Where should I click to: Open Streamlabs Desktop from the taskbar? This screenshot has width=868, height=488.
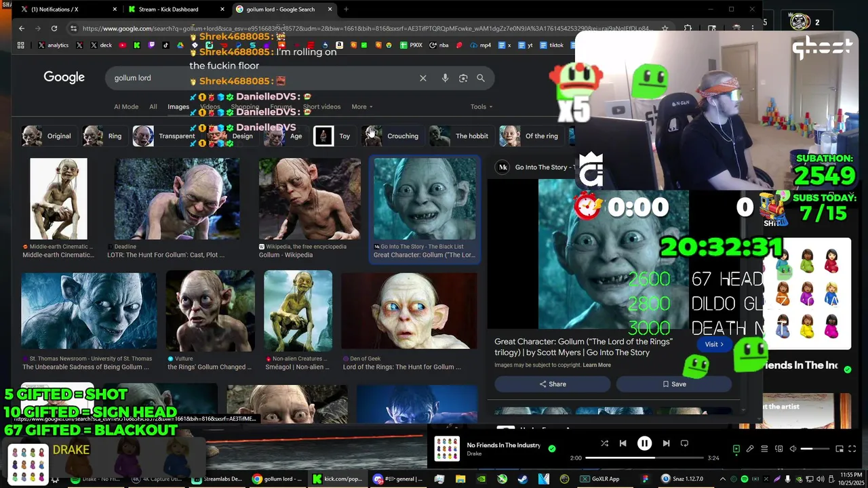click(217, 479)
